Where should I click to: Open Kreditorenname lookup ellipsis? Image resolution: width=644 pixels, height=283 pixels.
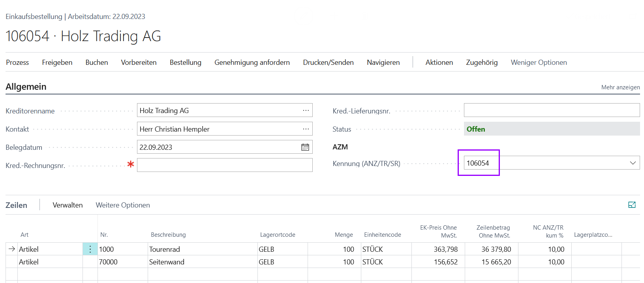[306, 110]
